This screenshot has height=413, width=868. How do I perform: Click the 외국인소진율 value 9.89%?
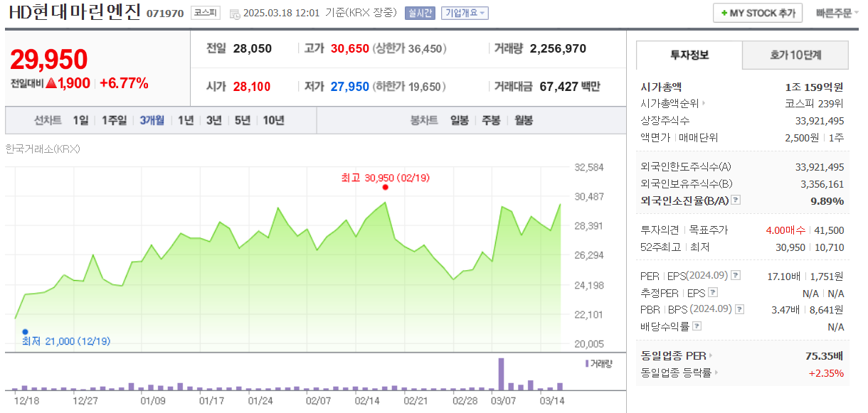point(827,200)
